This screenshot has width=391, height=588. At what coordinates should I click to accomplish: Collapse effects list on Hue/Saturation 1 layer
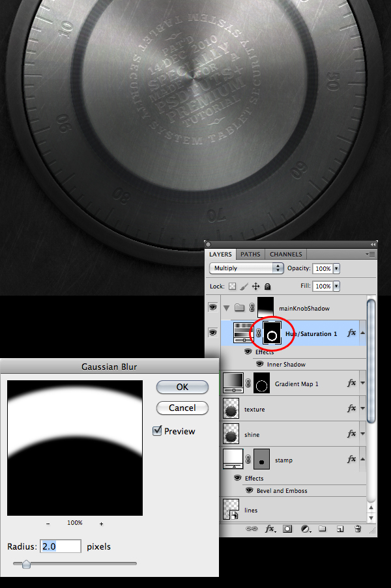(363, 333)
